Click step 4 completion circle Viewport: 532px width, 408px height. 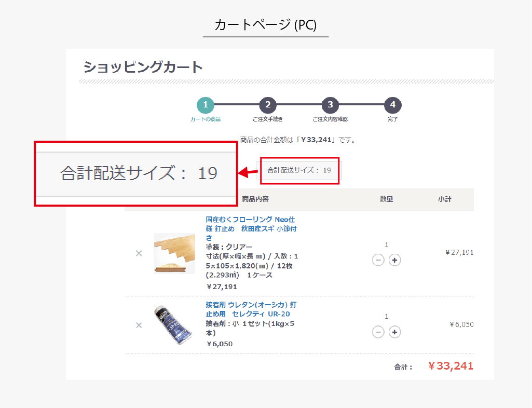tap(393, 105)
